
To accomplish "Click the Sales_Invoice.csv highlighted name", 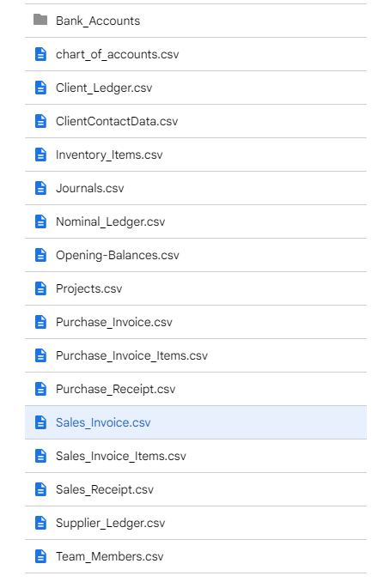I will point(103,422).
